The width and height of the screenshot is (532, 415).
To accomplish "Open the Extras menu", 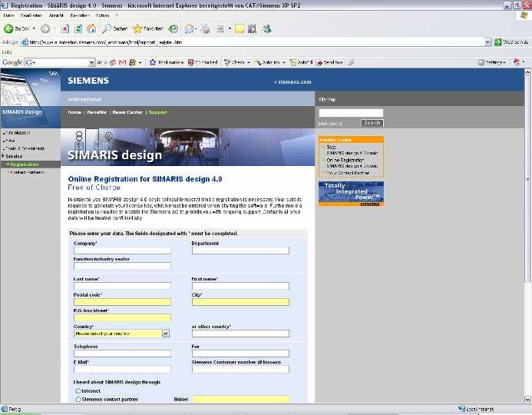I will pyautogui.click(x=102, y=15).
